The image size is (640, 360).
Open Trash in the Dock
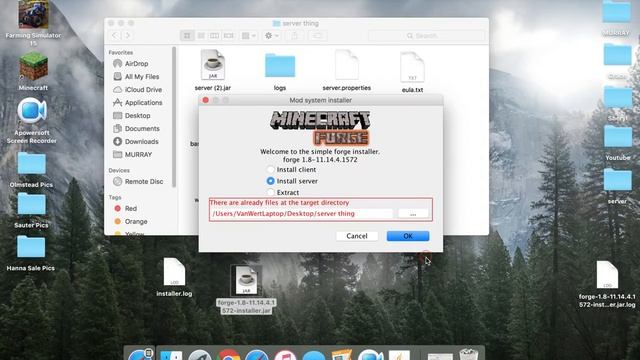pyautogui.click(x=468, y=354)
